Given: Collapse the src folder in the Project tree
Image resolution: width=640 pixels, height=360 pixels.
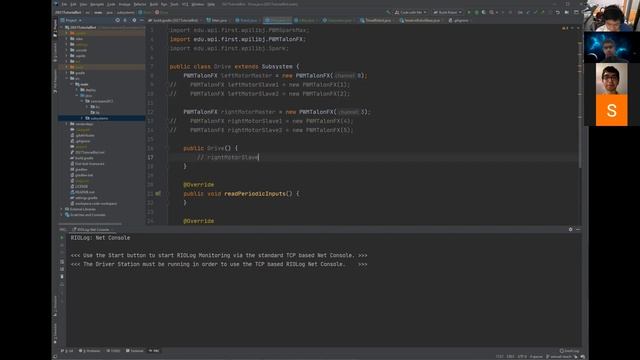Looking at the screenshot, I should click(67, 78).
